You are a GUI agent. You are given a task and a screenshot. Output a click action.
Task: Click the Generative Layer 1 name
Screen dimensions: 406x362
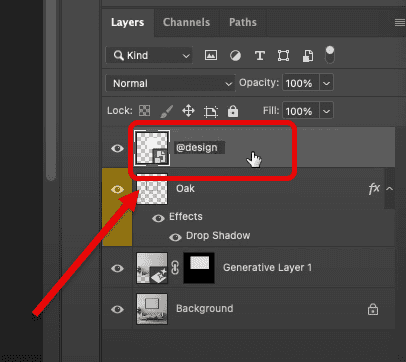[x=267, y=268]
